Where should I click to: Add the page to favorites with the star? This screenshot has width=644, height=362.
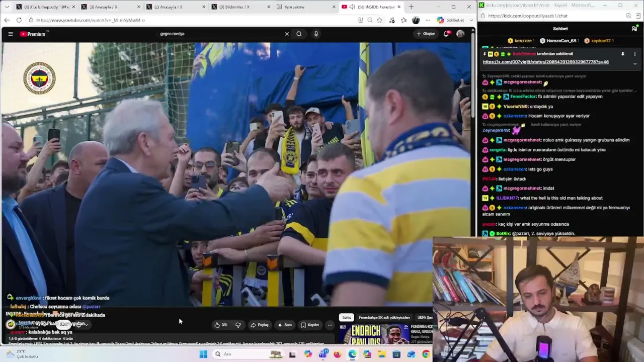pos(379,20)
